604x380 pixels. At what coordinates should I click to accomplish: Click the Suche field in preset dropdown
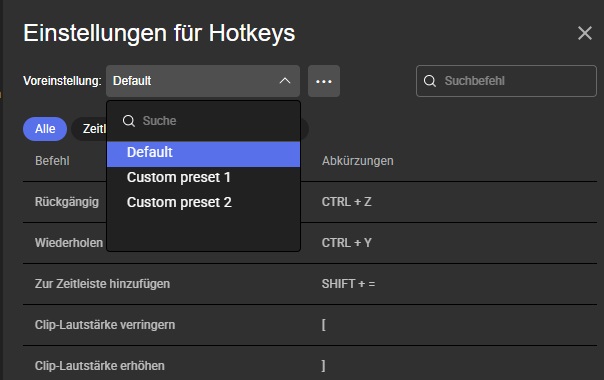click(x=203, y=121)
